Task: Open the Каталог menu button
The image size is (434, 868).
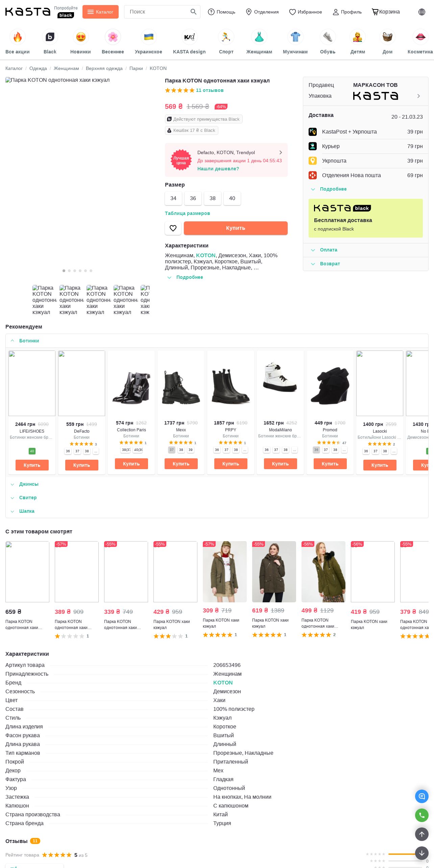Action: click(x=100, y=12)
